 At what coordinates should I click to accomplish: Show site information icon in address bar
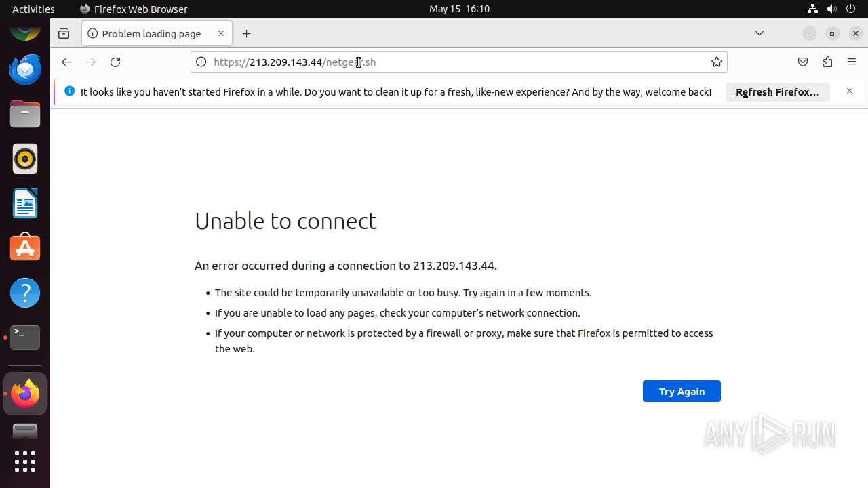[x=201, y=62]
